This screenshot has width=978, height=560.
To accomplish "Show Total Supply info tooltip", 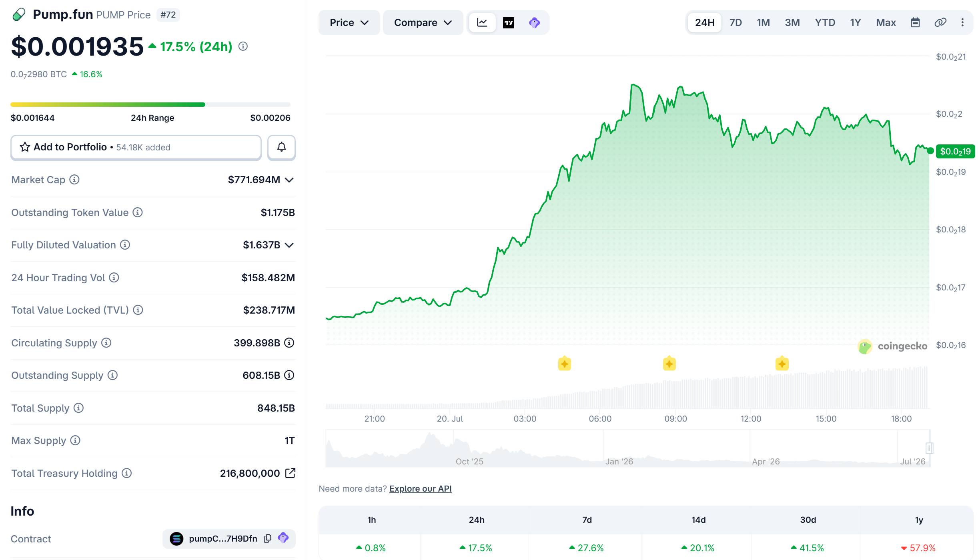I will 78,408.
